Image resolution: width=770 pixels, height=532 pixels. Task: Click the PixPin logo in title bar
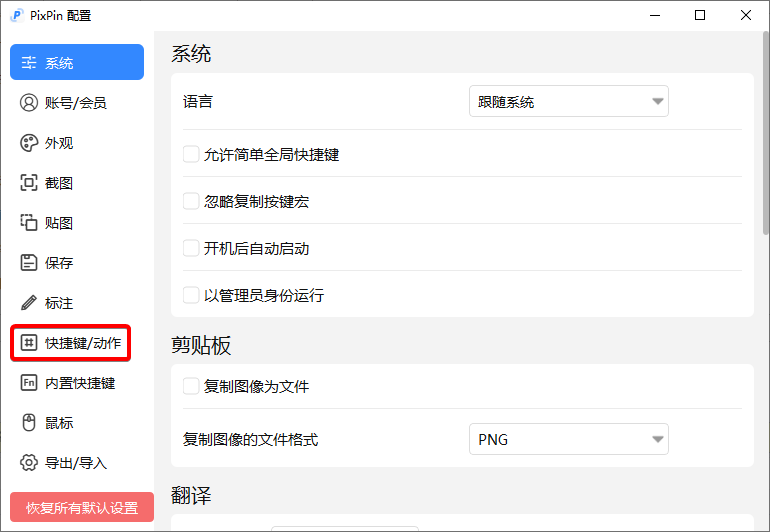point(17,15)
